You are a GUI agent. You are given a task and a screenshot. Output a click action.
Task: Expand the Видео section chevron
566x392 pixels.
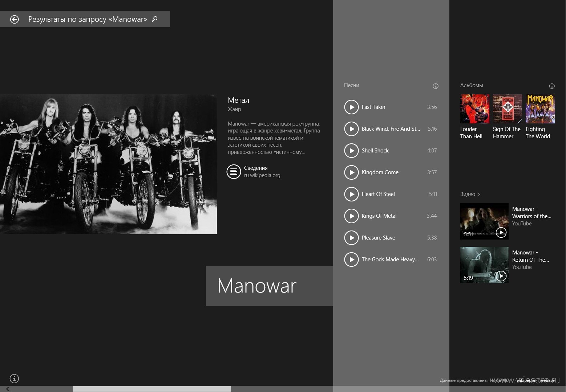point(479,195)
